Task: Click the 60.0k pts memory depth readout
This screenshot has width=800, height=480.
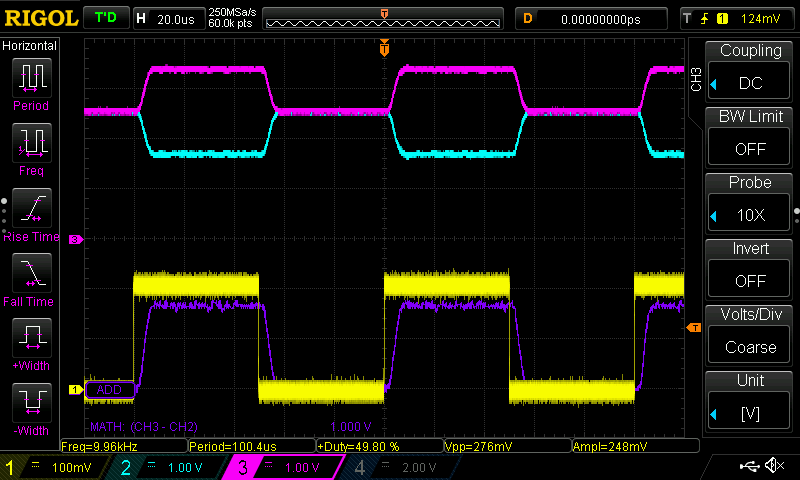Action: coord(230,23)
